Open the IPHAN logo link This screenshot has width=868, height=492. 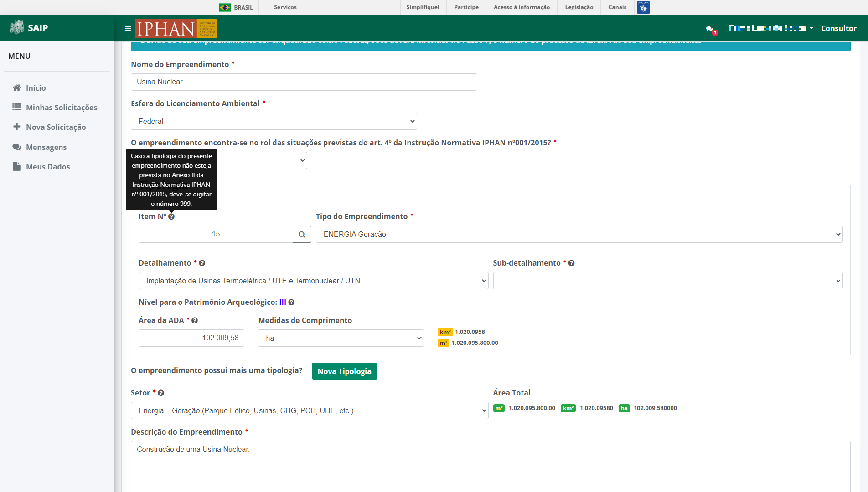coord(176,28)
